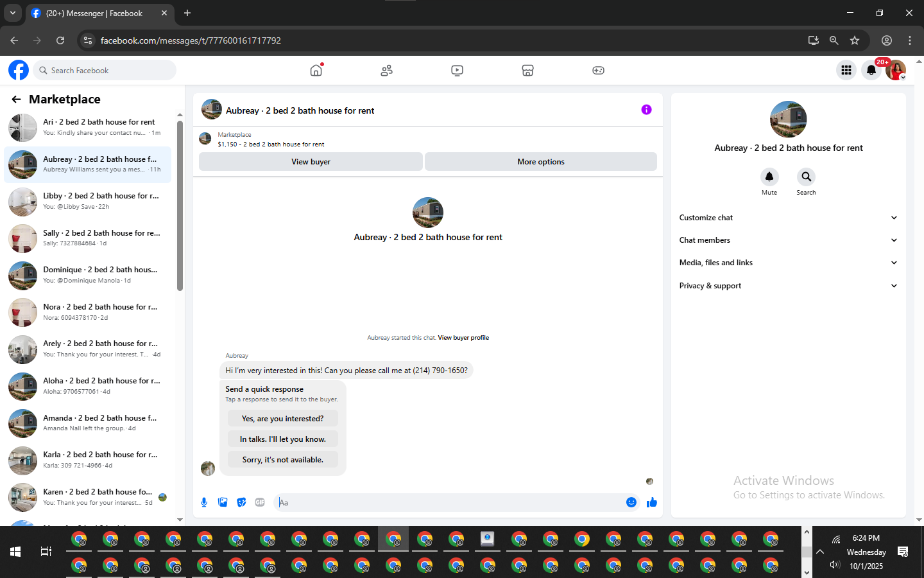Open the Karla conversation
Screen dimensions: 924x578
point(88,460)
